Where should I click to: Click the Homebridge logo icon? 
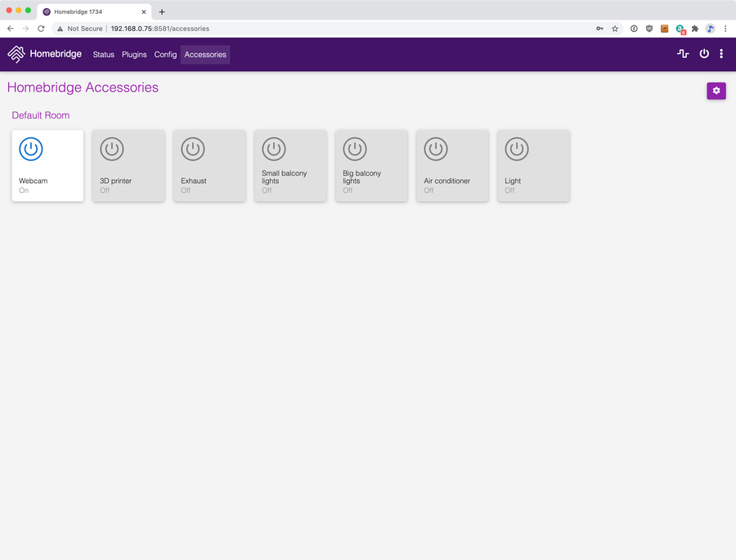point(16,54)
